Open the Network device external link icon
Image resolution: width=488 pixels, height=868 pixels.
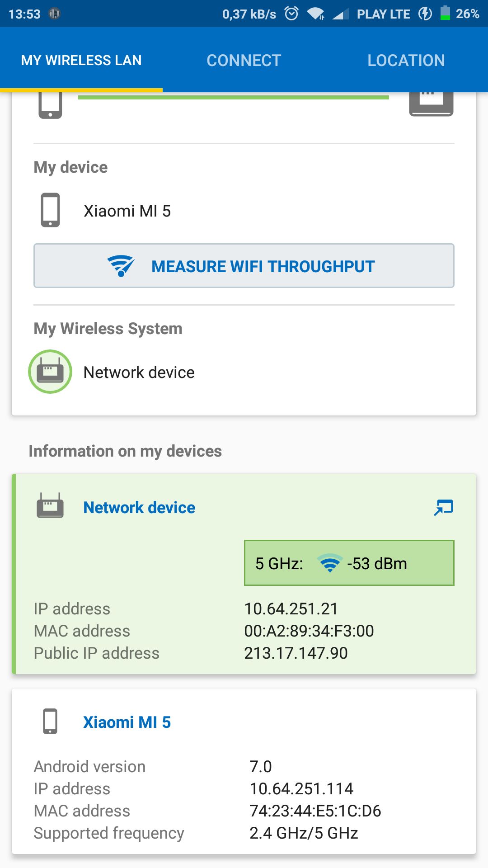pyautogui.click(x=443, y=508)
